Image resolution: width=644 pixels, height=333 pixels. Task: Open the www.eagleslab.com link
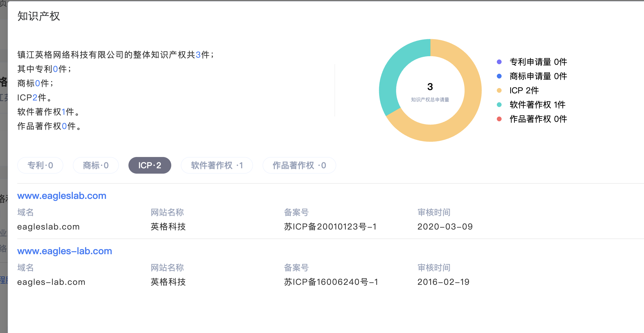[62, 196]
